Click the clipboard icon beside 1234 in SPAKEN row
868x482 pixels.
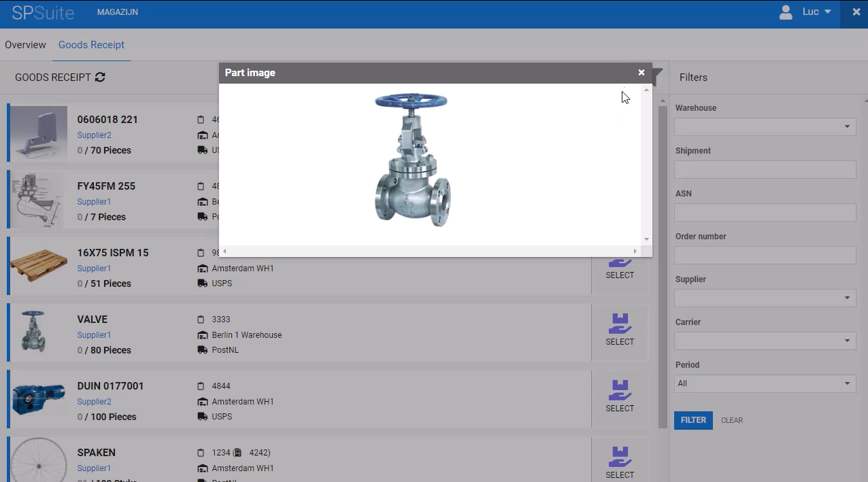[x=201, y=453]
